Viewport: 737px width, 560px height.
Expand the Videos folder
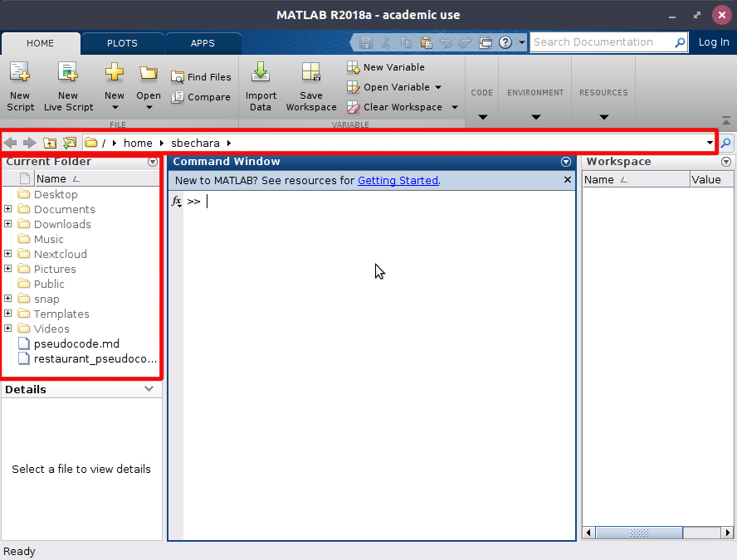click(8, 329)
